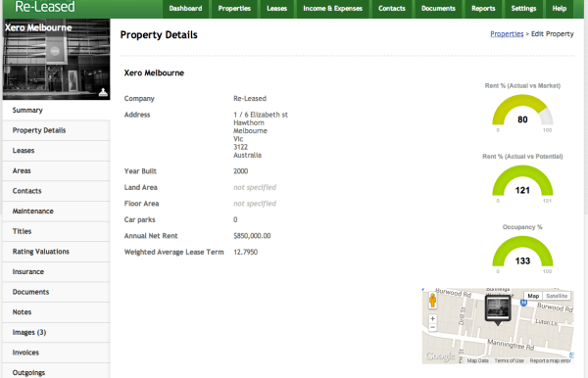This screenshot has width=588, height=378.
Task: Click the upload image icon on property photo
Action: [103, 92]
